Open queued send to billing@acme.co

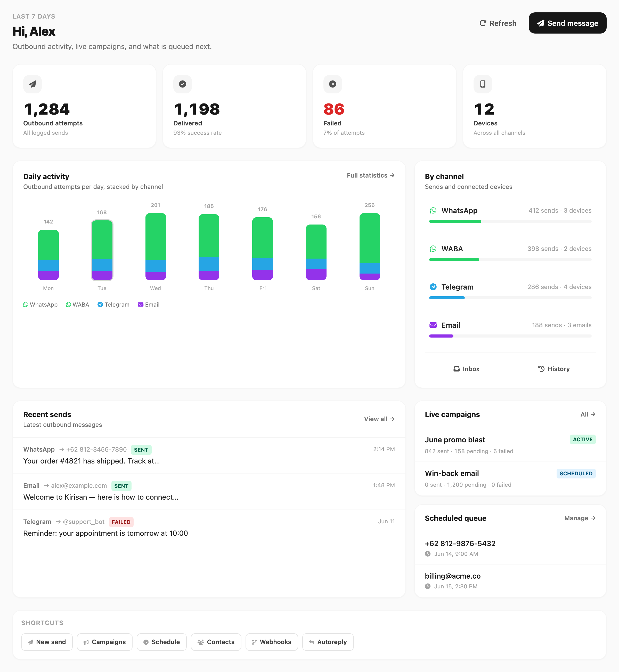(510, 581)
